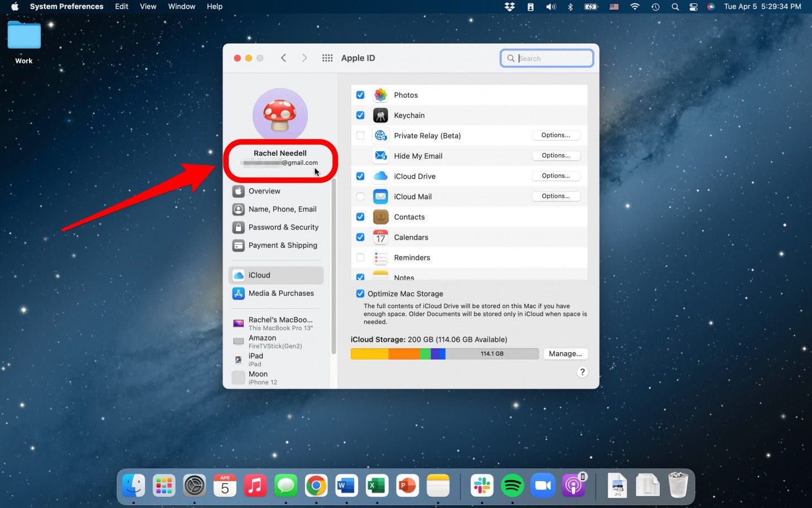The width and height of the screenshot is (812, 508).
Task: Open Password & Security settings
Action: pos(283,227)
